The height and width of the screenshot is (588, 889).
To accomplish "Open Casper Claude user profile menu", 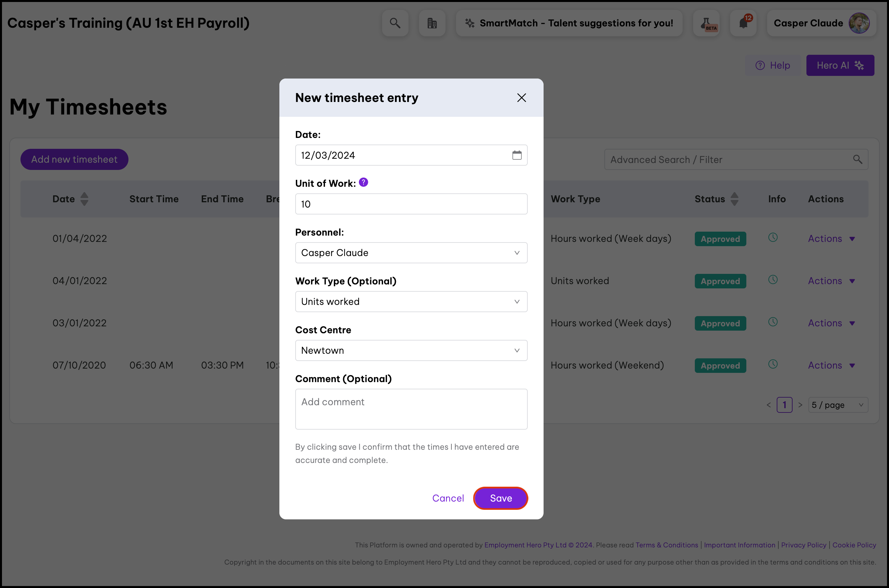I will pyautogui.click(x=821, y=23).
